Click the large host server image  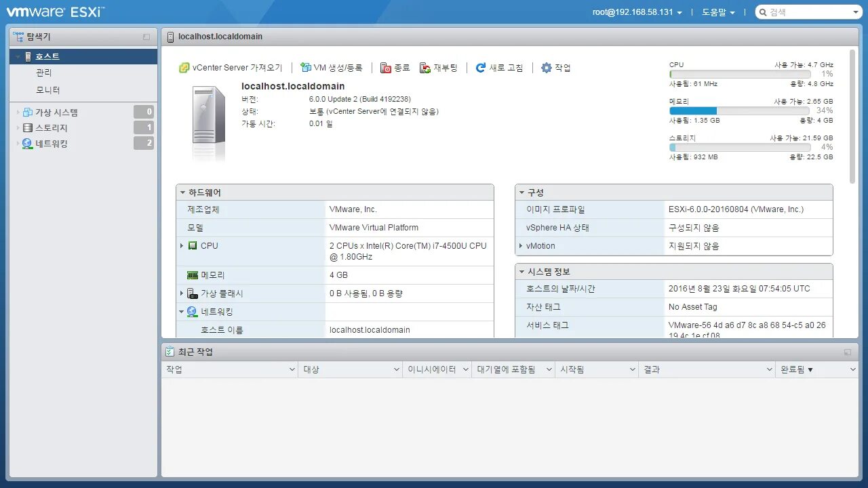tap(209, 123)
